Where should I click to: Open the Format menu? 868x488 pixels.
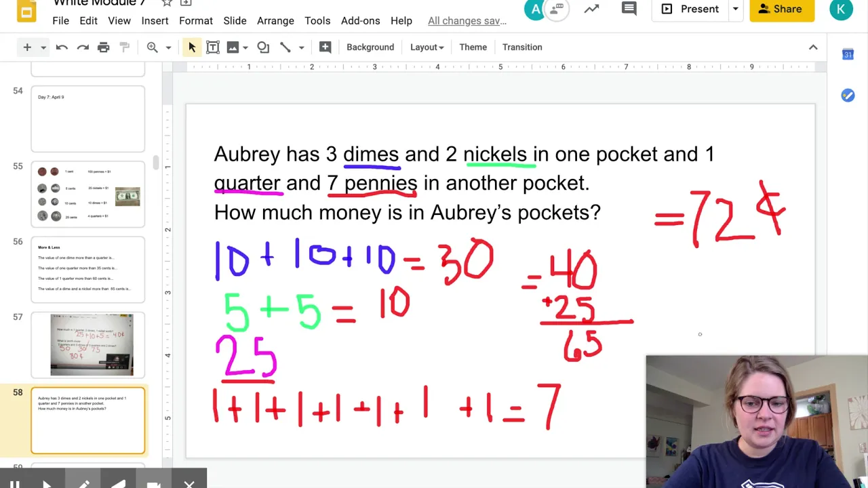pos(196,21)
